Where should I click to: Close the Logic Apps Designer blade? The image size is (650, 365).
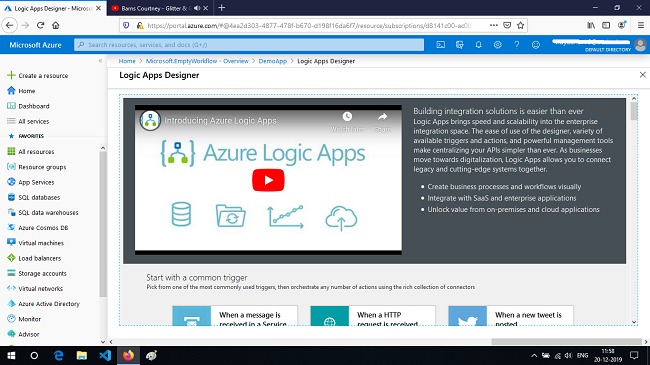coord(643,75)
